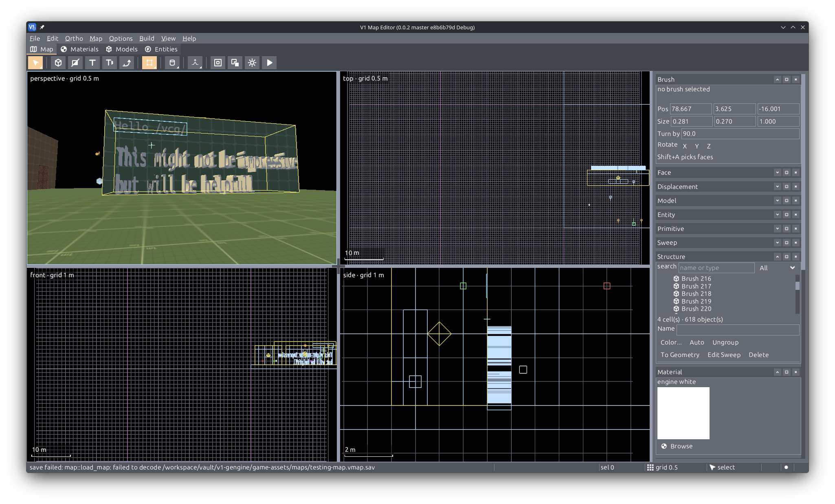Click the overlapping squares toolbar icon
The width and height of the screenshot is (835, 504).
[235, 63]
